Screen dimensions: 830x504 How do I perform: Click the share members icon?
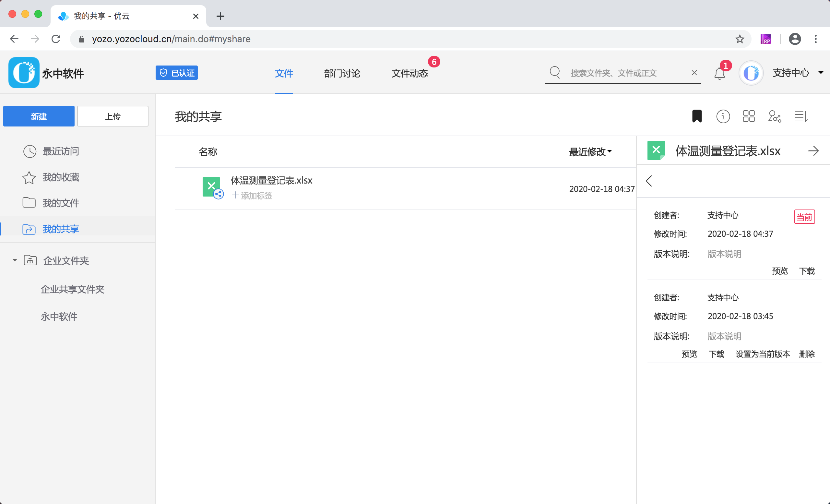point(775,116)
